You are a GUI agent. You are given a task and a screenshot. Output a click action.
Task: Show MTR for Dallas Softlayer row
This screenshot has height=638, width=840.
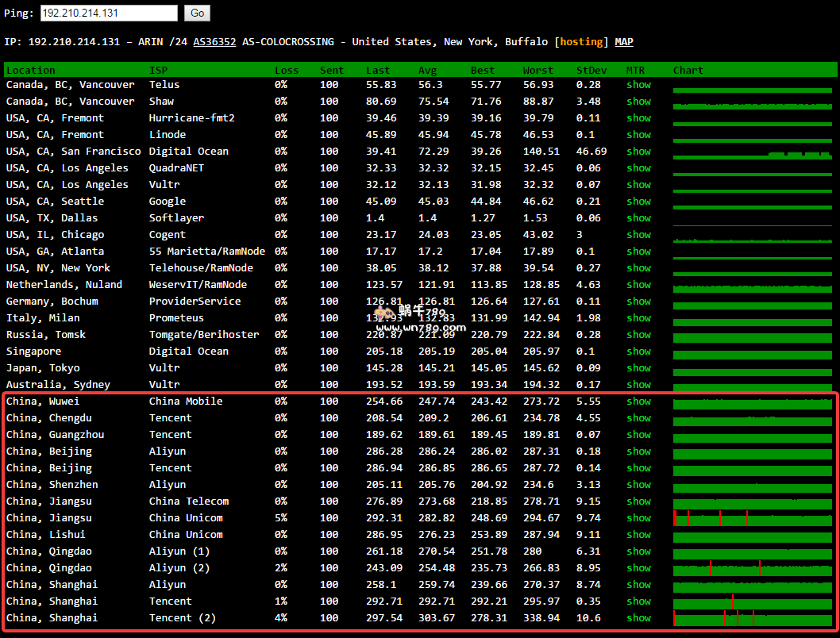pyautogui.click(x=638, y=218)
